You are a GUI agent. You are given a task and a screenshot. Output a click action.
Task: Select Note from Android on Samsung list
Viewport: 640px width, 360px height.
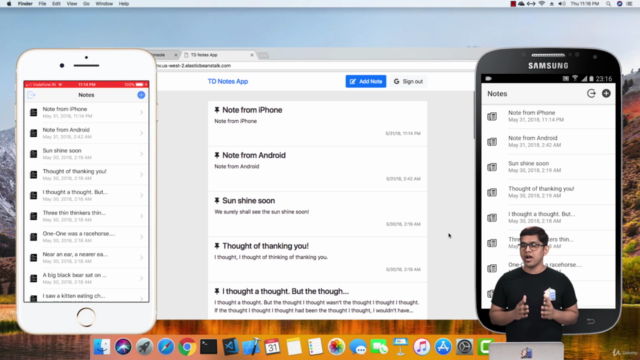coord(548,141)
